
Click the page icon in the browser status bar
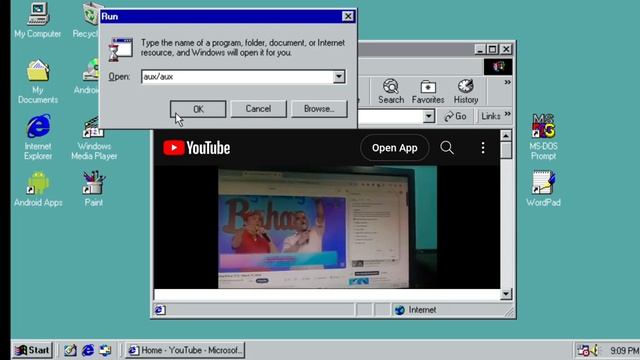coord(160,310)
